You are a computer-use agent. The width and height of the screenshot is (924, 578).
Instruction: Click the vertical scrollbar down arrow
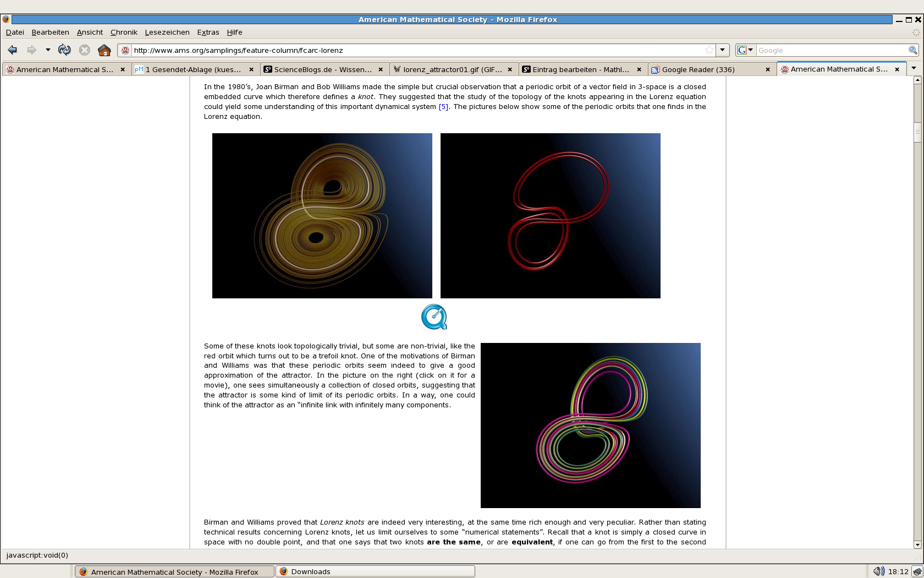click(x=917, y=544)
